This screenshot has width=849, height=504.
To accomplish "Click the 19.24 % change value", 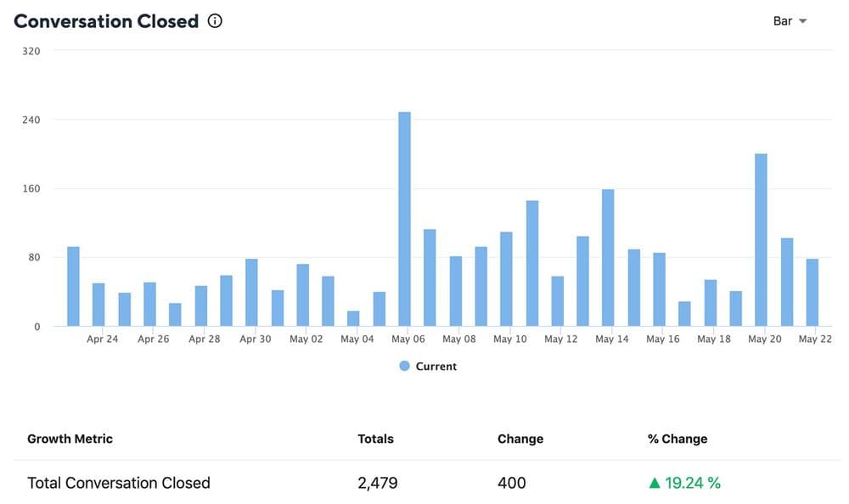I will pyautogui.click(x=692, y=484).
